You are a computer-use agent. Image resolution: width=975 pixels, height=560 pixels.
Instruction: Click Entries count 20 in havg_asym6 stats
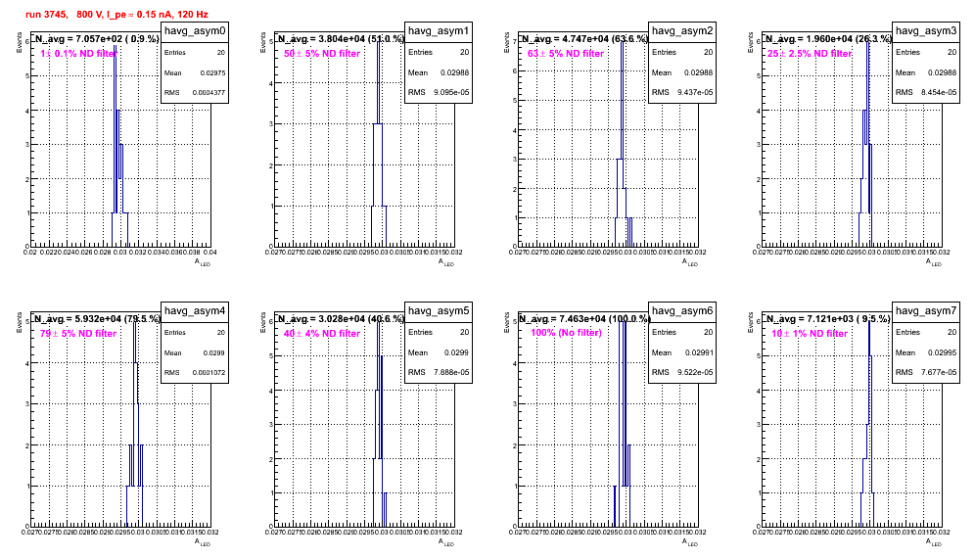(x=709, y=332)
